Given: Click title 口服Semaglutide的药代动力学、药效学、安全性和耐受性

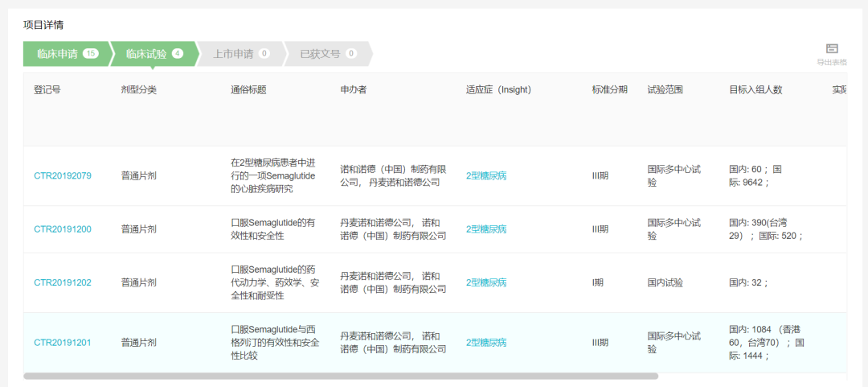Looking at the screenshot, I should click(275, 282).
